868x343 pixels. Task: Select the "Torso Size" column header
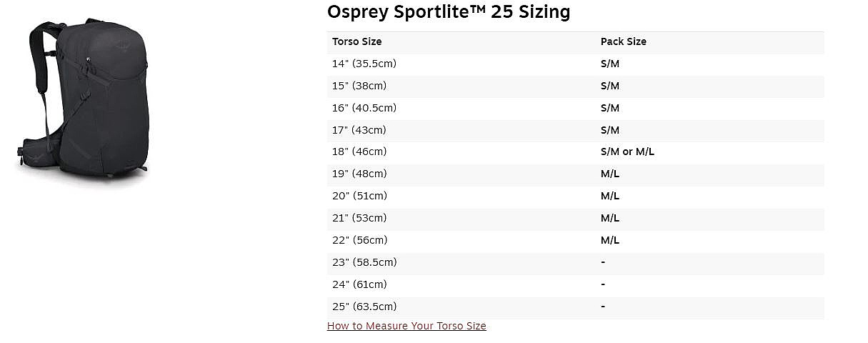(357, 41)
